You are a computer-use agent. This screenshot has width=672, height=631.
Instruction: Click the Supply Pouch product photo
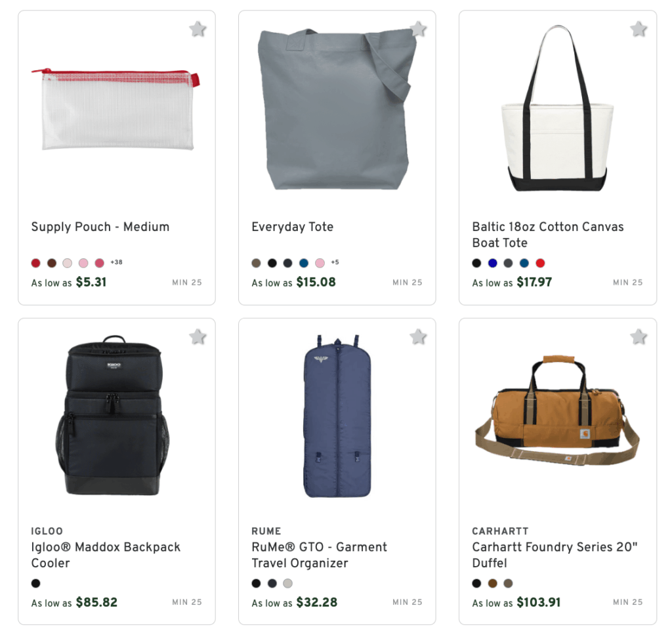[x=117, y=112]
